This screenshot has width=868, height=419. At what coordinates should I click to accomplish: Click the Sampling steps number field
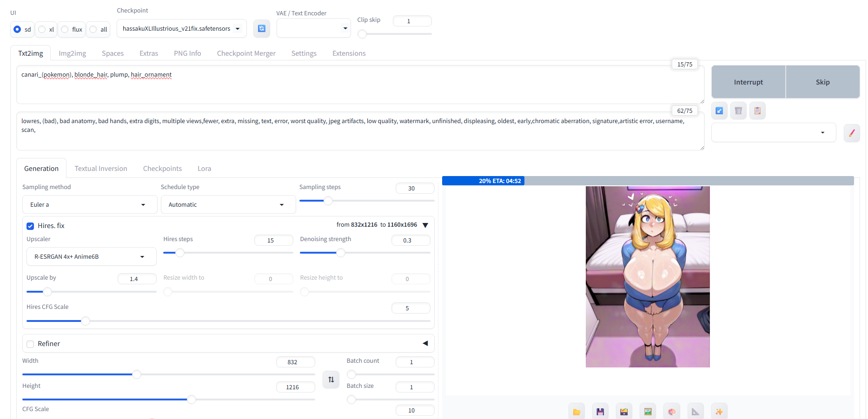pos(415,188)
